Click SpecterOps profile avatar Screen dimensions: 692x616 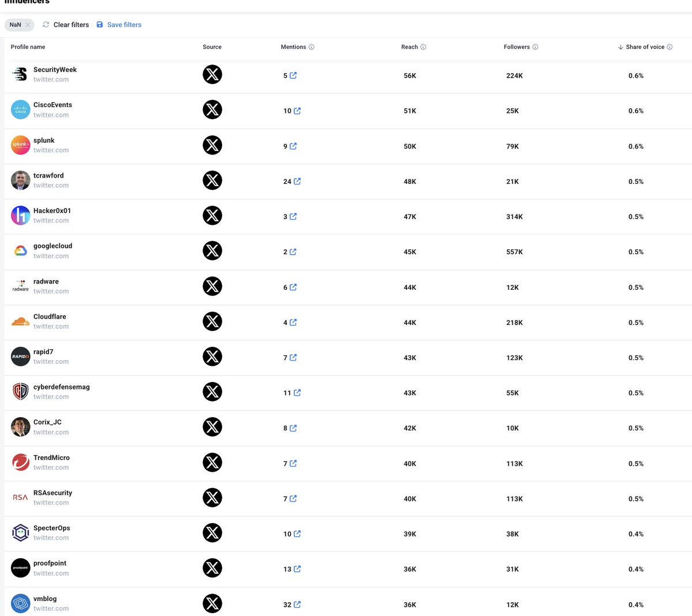pos(20,532)
